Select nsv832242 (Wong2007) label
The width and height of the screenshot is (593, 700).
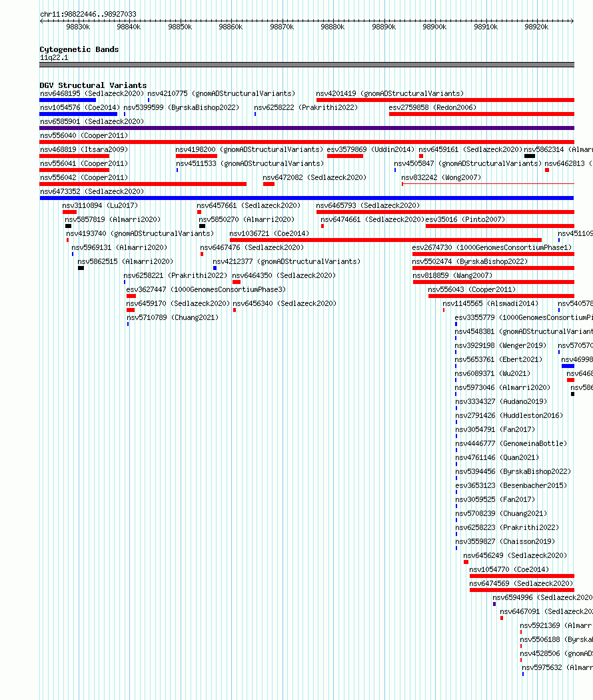[x=441, y=178]
